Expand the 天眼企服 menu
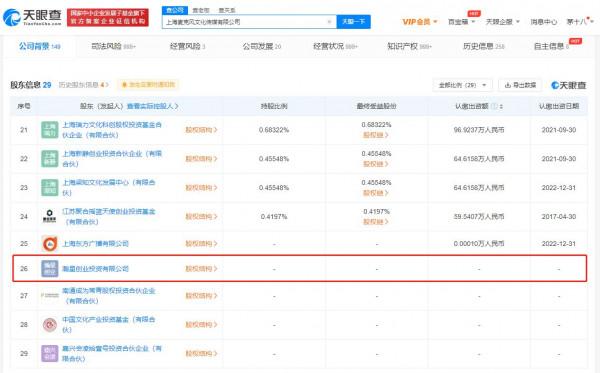The width and height of the screenshot is (600, 373). (502, 22)
